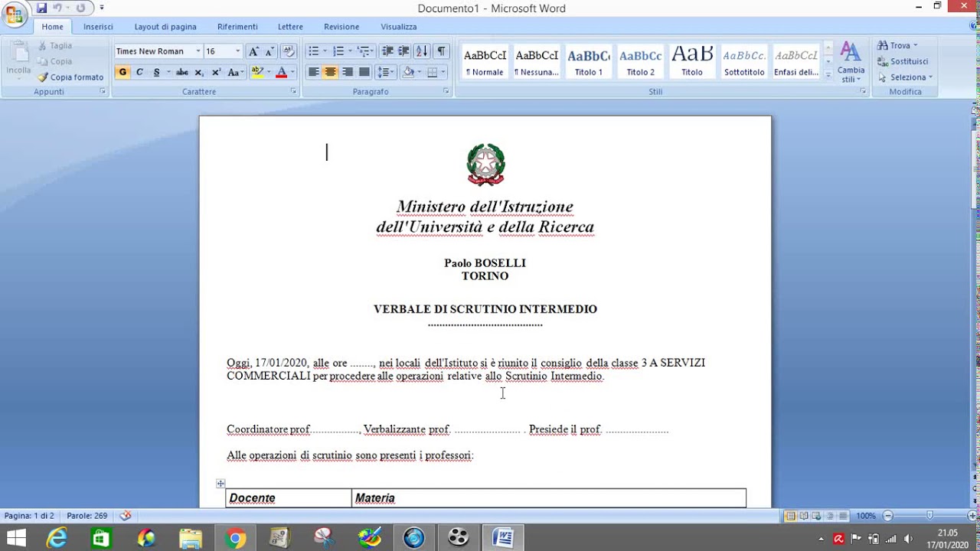The image size is (980, 551).
Task: Apply red font color
Action: [281, 72]
